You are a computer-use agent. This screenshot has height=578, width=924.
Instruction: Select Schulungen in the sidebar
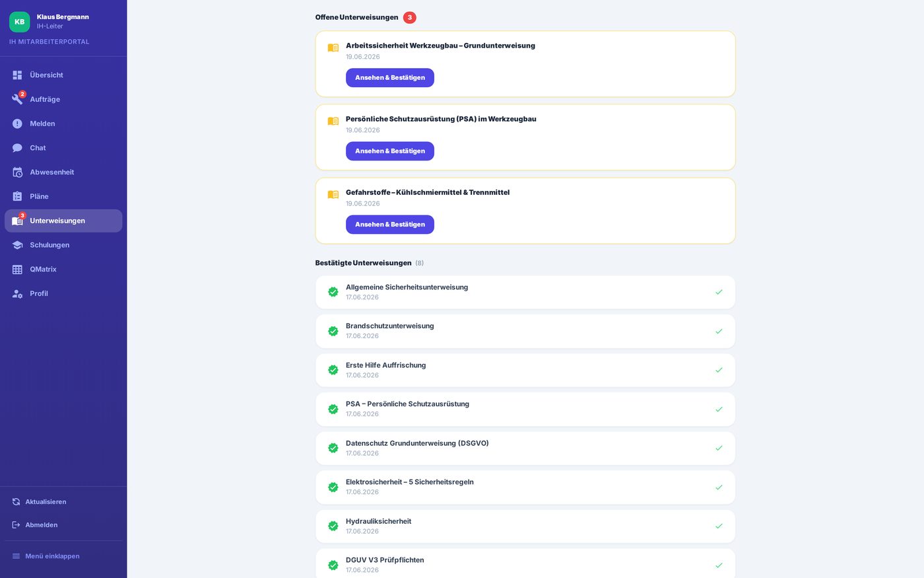click(x=63, y=245)
